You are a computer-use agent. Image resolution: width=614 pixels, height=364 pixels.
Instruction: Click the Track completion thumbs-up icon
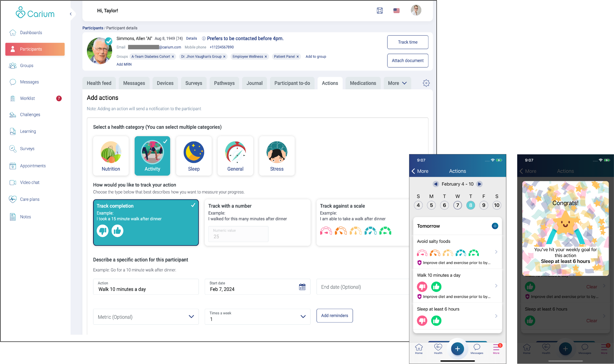[x=117, y=231]
